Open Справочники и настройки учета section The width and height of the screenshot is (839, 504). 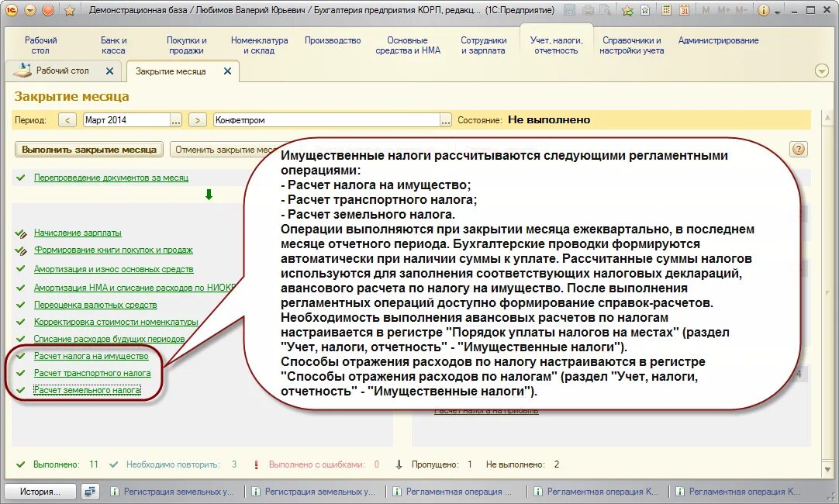tap(631, 46)
